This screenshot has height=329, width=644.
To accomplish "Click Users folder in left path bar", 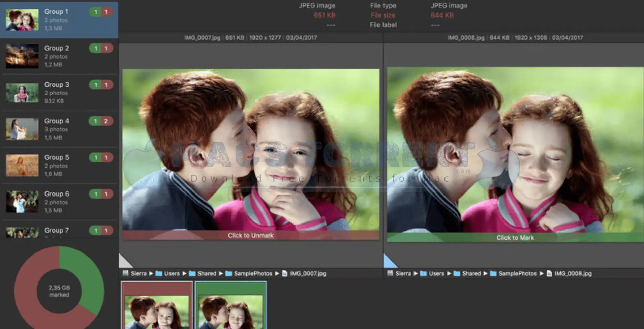I will coord(167,273).
